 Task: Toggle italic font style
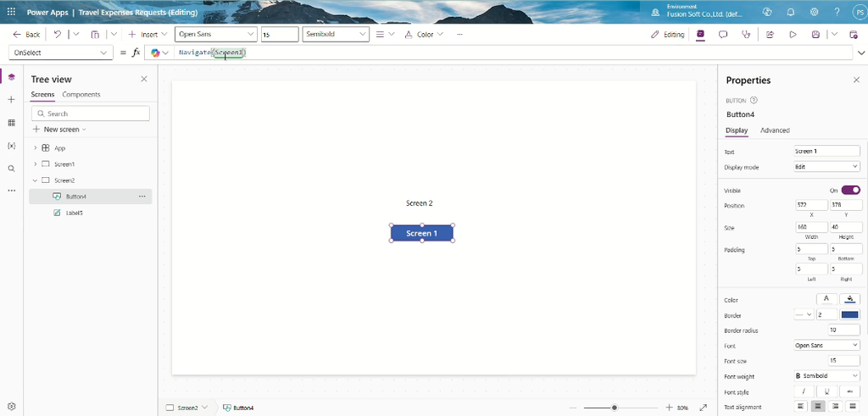pyautogui.click(x=804, y=391)
